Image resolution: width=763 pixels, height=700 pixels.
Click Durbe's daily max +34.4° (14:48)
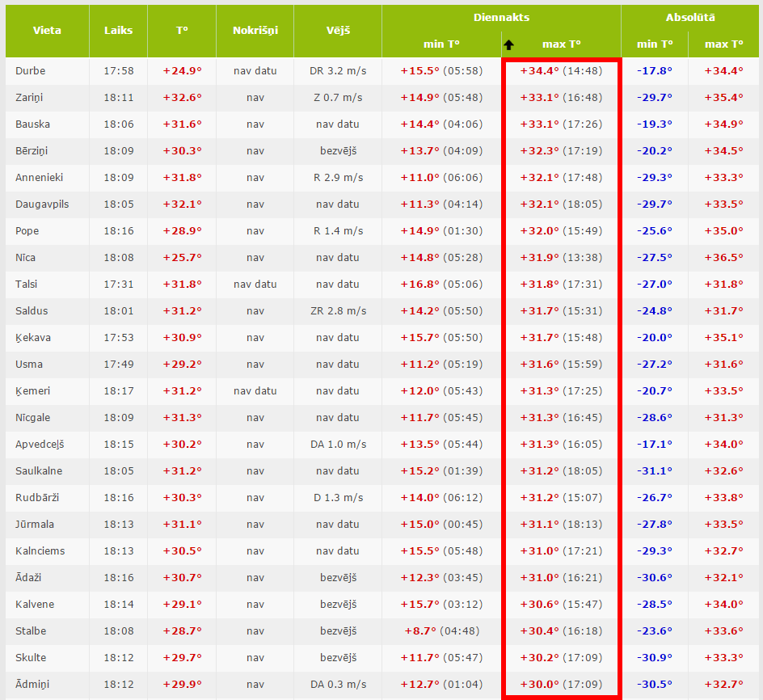(561, 70)
